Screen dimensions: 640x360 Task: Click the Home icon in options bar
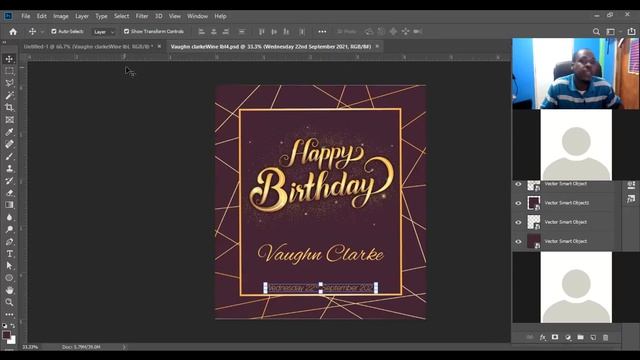[x=13, y=31]
